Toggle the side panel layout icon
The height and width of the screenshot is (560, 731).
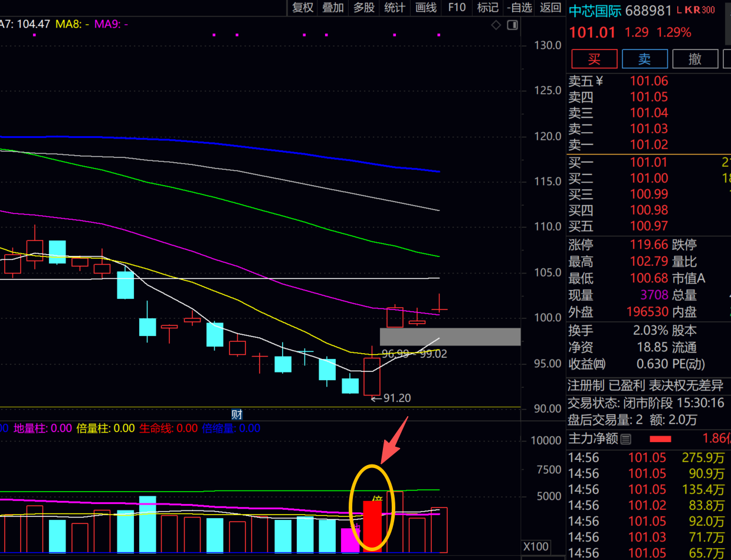(x=512, y=25)
